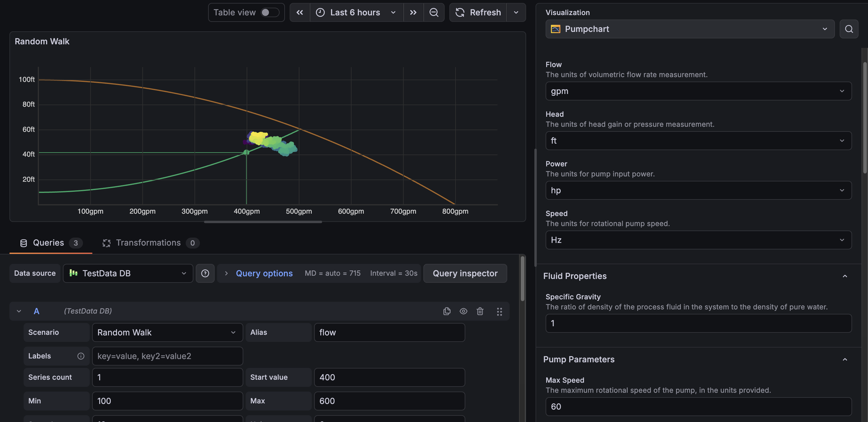Image resolution: width=868 pixels, height=422 pixels.
Task: Click the Labels info icon
Action: pos(81,356)
